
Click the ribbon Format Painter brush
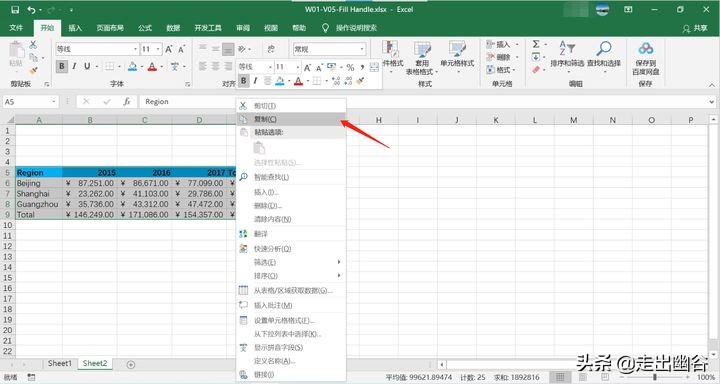point(33,70)
